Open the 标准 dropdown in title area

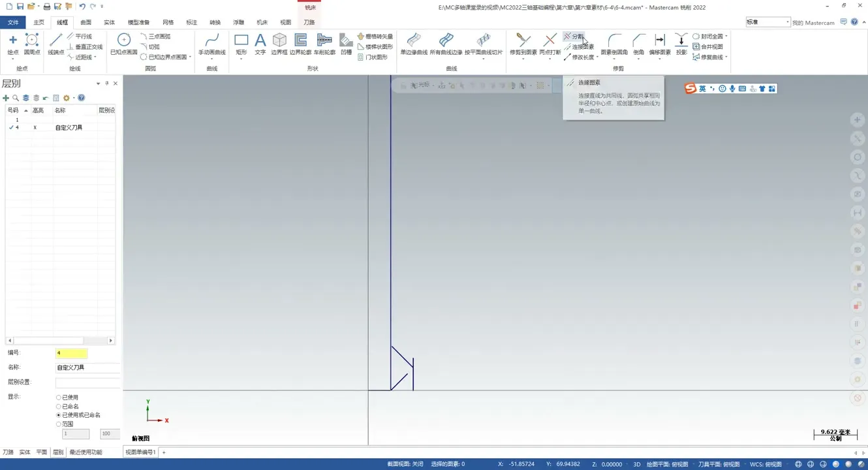[x=767, y=22]
